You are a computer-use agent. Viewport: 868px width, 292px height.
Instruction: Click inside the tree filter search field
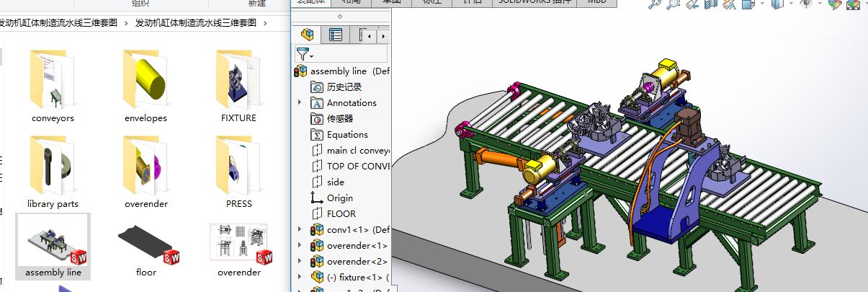point(350,53)
